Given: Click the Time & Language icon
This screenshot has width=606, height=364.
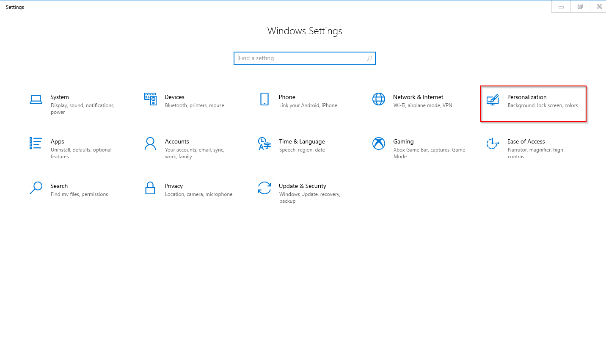Looking at the screenshot, I should click(264, 143).
